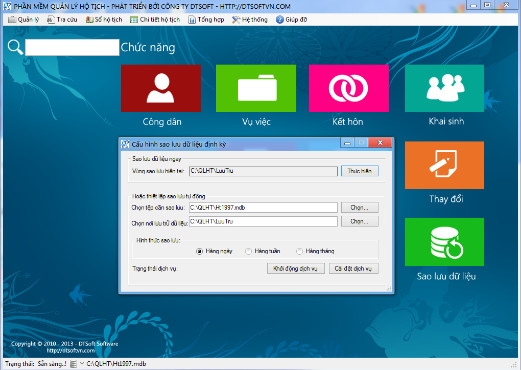Click the Khởi động dịch vụ button
The width and height of the screenshot is (521, 370).
(296, 269)
